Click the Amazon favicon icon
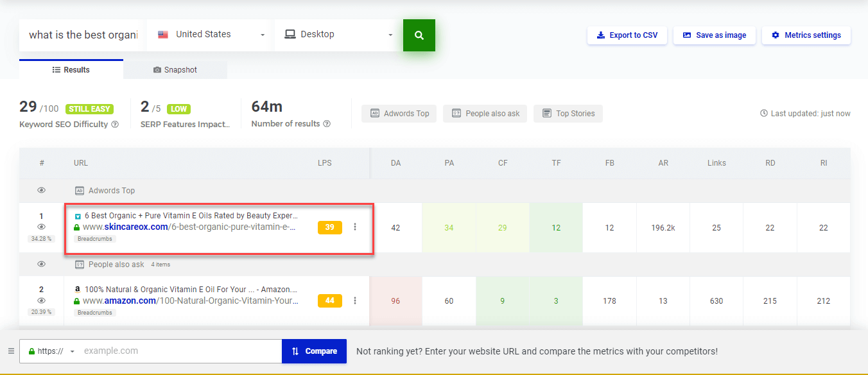The width and height of the screenshot is (868, 375). (78, 290)
